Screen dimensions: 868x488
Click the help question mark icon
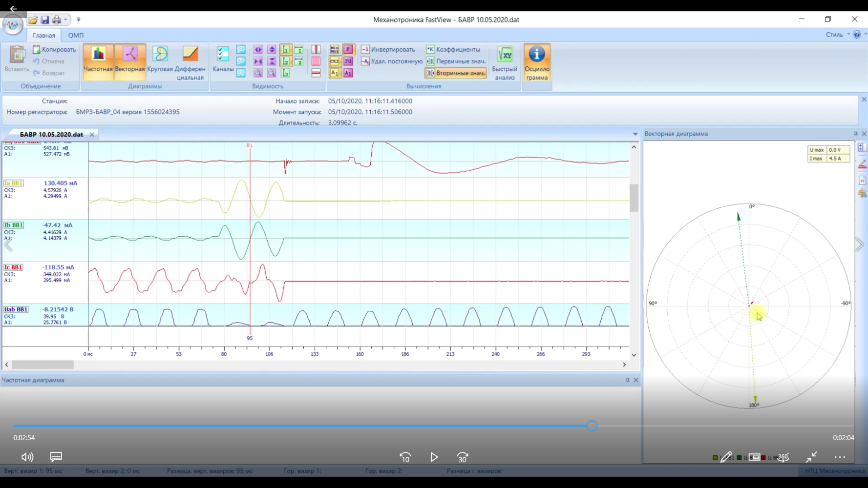[857, 35]
